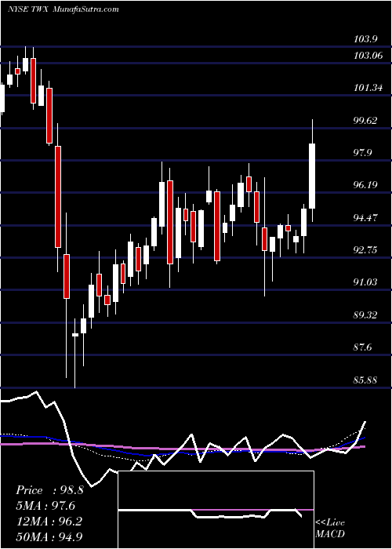Click the 87.6 price level label
392x549 pixels.
(x=363, y=347)
